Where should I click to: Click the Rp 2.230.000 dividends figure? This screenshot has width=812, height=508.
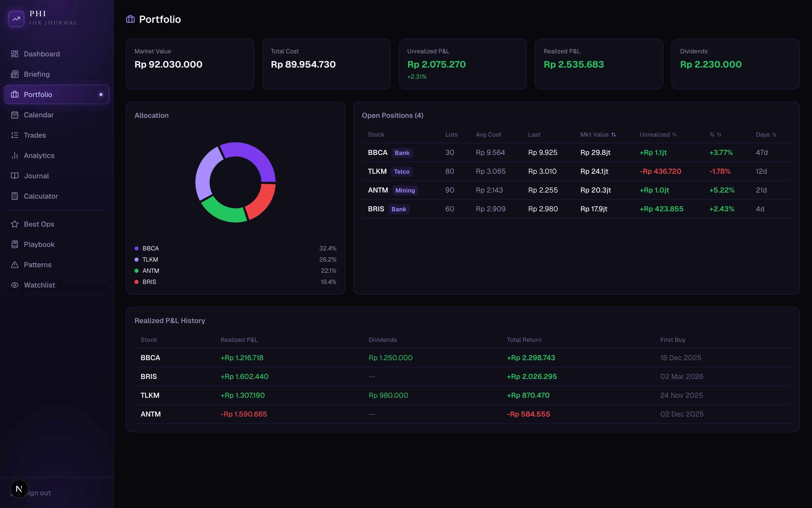(711, 65)
